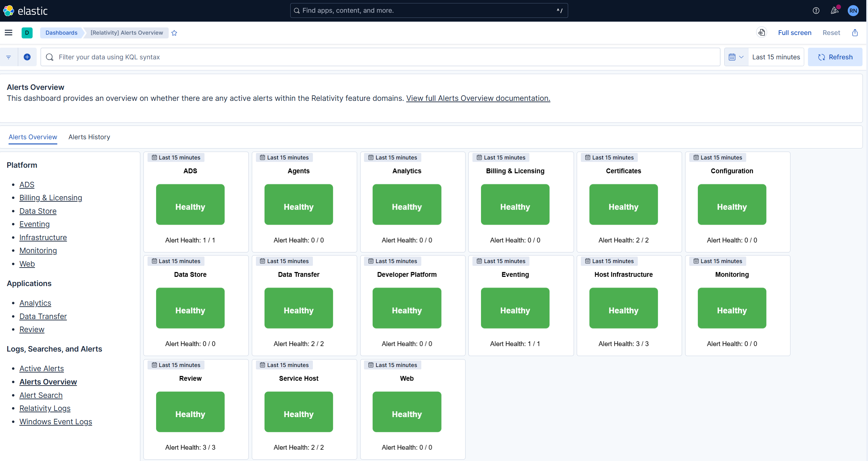Click the calendar icon on Configuration panel

point(696,157)
